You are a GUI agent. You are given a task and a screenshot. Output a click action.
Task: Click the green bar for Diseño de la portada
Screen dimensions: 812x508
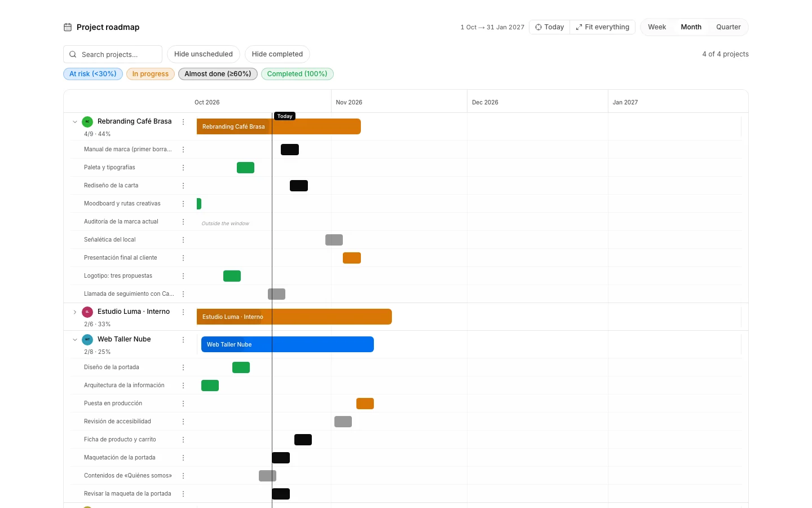241,367
